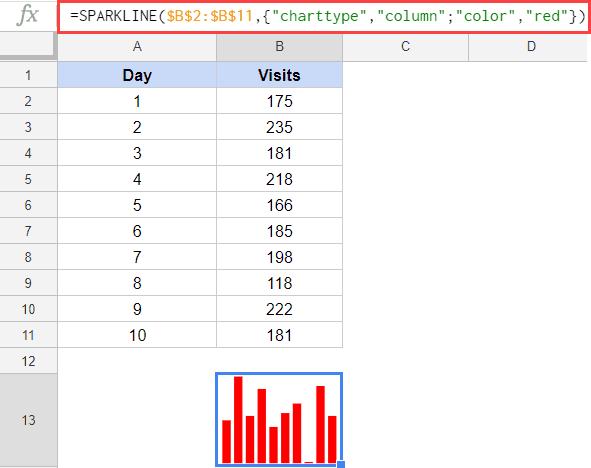Image resolution: width=591 pixels, height=468 pixels.
Task: Click Day cell with value 5
Action: point(137,205)
